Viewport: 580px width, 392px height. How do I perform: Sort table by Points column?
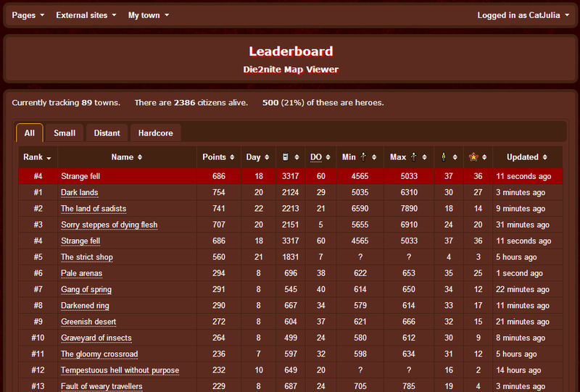tap(219, 157)
